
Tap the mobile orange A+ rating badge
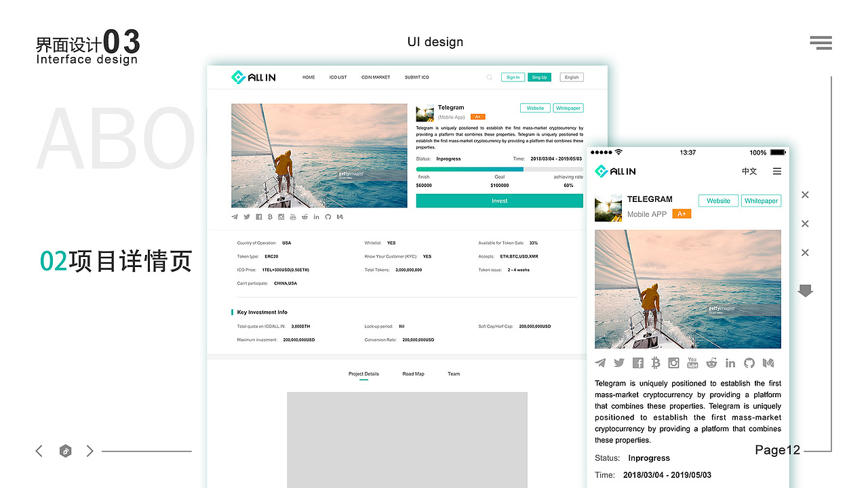point(682,213)
